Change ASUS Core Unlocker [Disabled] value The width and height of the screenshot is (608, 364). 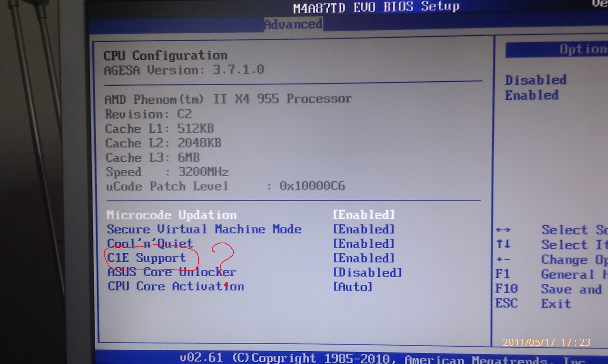367,273
